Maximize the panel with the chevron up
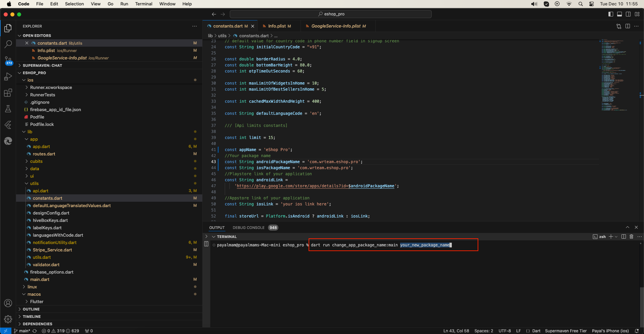 (x=628, y=227)
